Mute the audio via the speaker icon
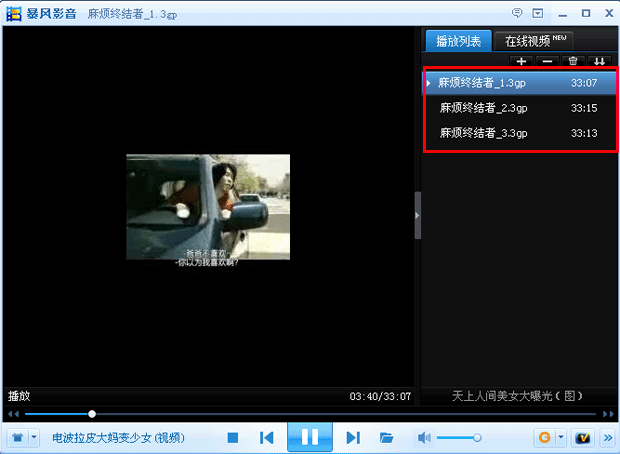This screenshot has height=454, width=620. coord(424,437)
